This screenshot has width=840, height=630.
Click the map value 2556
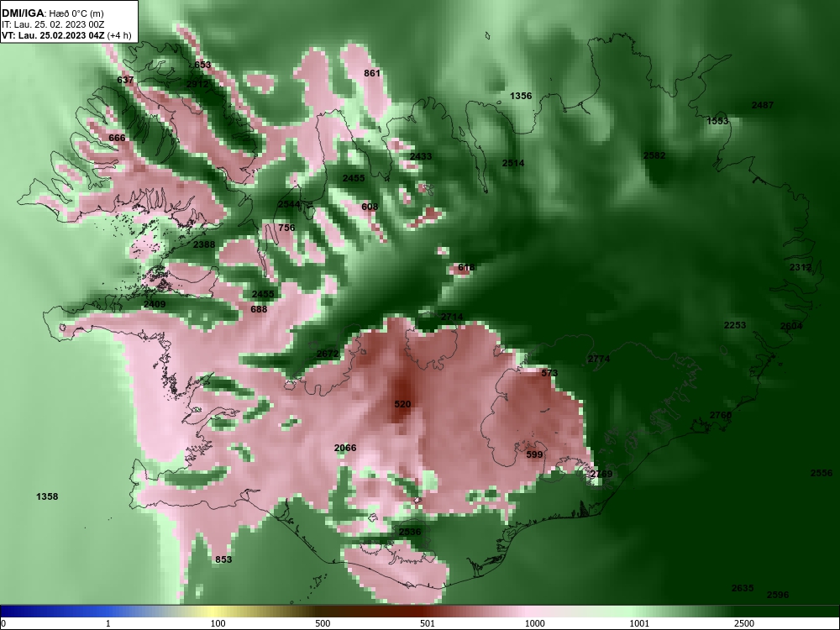(x=822, y=472)
